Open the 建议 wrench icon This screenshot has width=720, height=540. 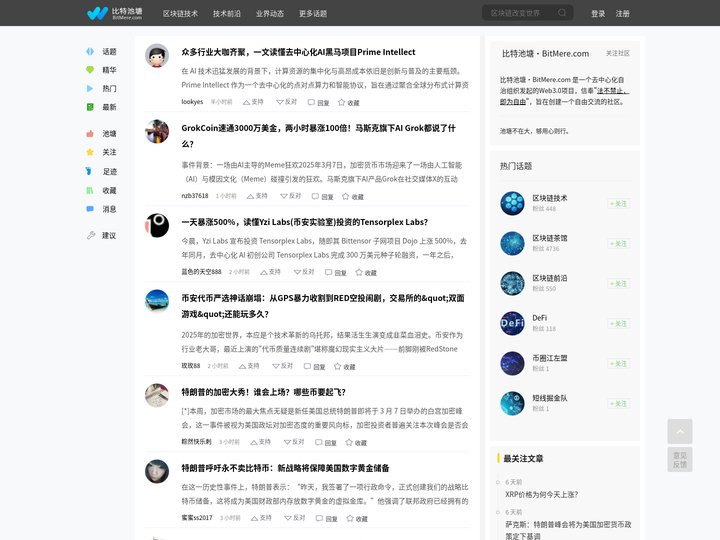tap(90, 235)
